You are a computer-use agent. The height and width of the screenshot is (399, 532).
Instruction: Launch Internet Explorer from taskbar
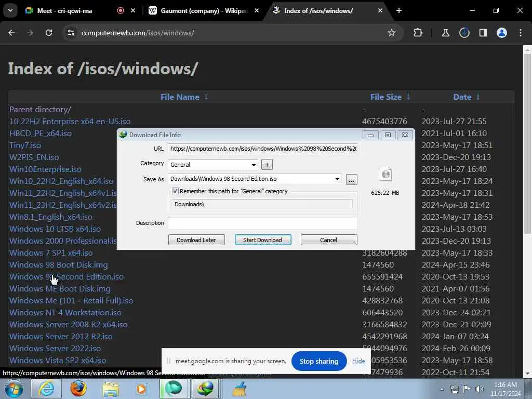click(x=46, y=389)
